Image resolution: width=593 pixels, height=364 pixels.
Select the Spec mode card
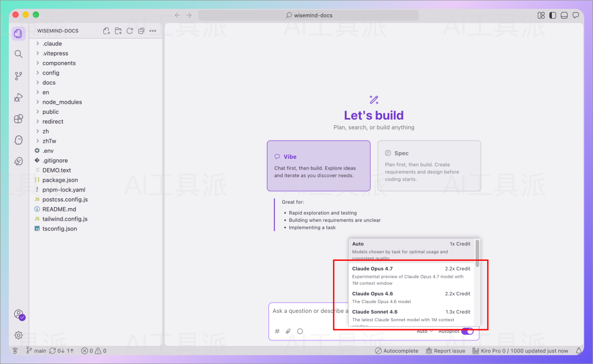429,166
